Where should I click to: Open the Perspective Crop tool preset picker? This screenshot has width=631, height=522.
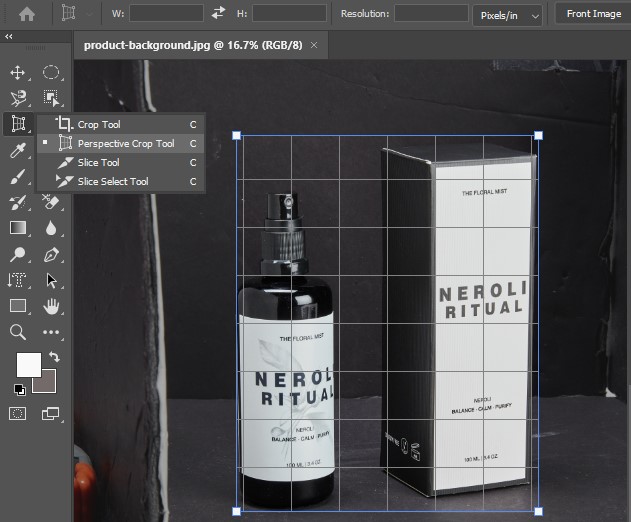coord(75,13)
